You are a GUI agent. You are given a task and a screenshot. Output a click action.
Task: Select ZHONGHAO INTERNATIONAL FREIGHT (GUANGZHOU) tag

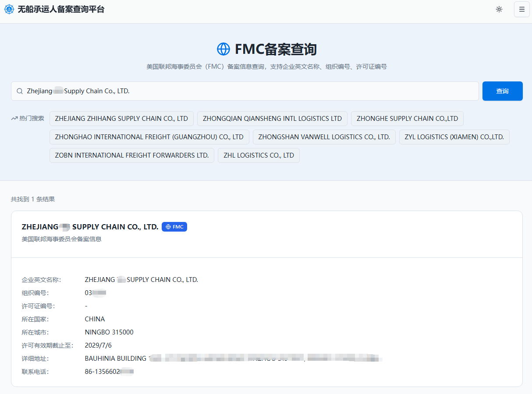[149, 137]
